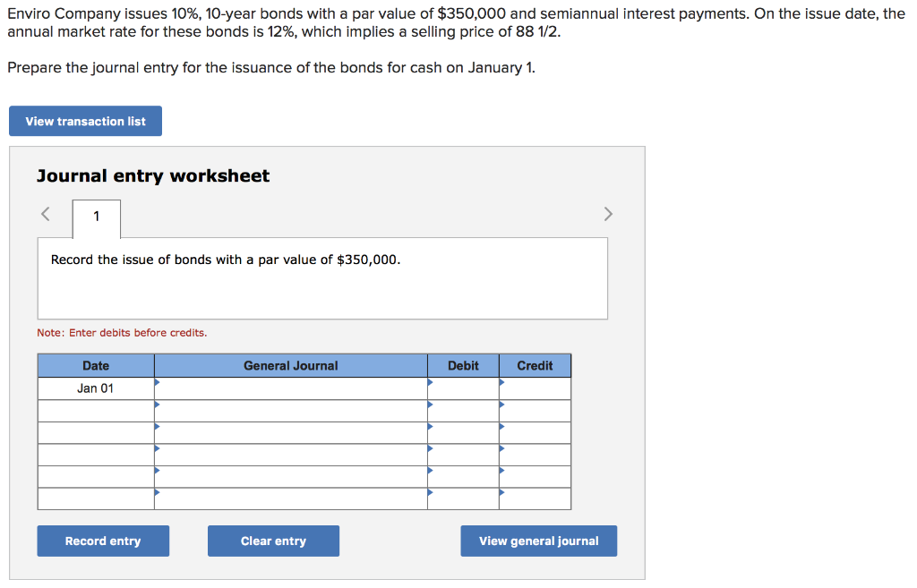Click the 'Prepare the journal entry' question text
917x588 pixels.
pyautogui.click(x=270, y=68)
